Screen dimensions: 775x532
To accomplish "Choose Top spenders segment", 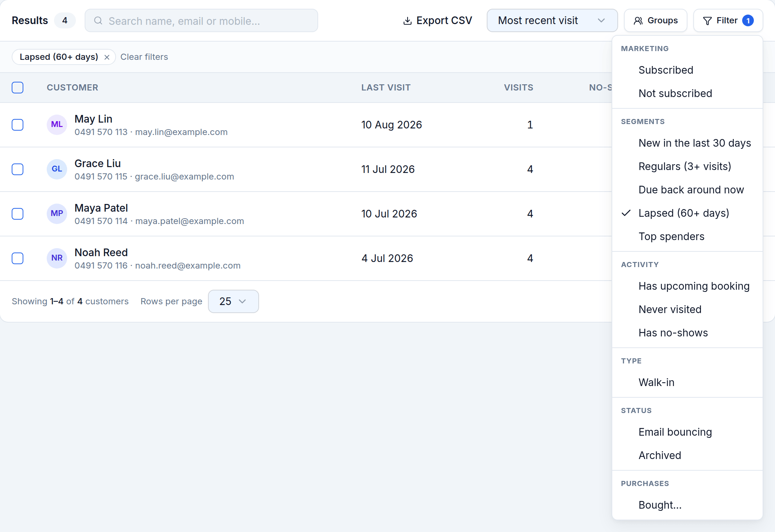I will point(687,236).
